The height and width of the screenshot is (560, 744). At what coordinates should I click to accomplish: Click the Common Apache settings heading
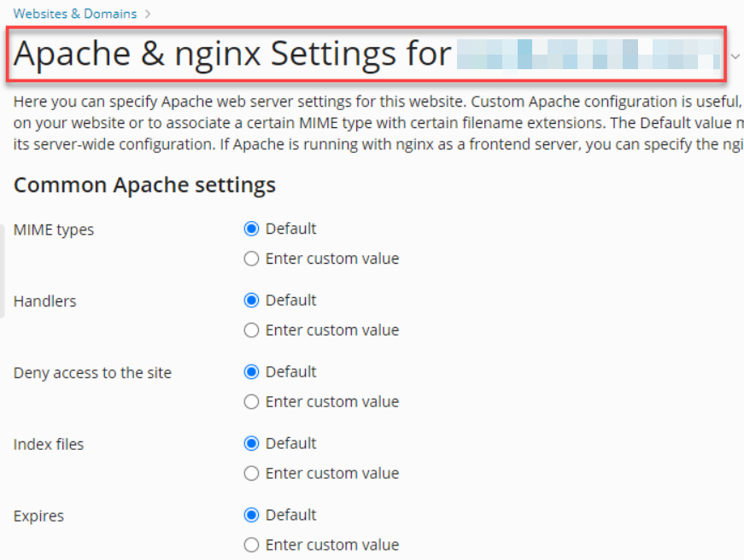point(144,185)
